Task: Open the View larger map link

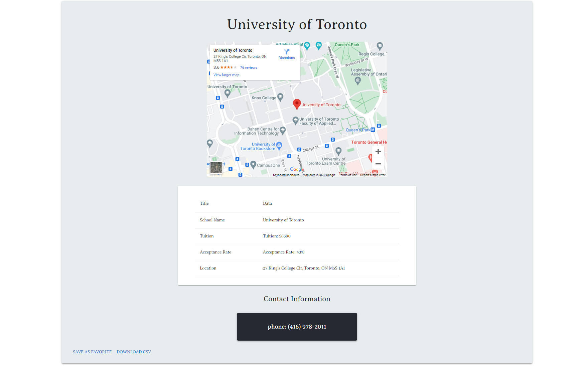Action: click(x=227, y=75)
